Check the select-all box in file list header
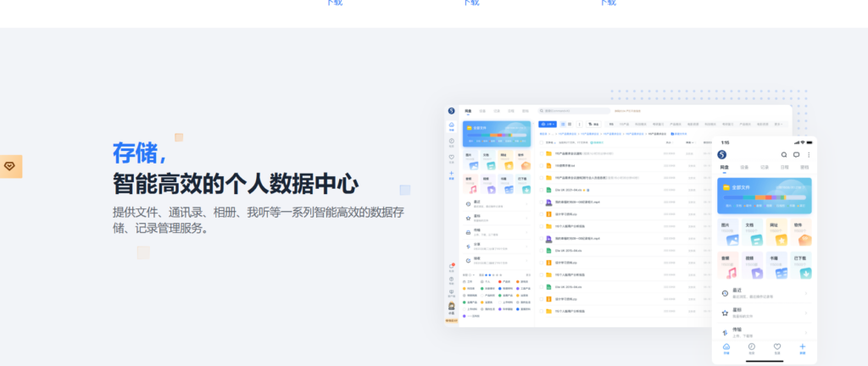 click(542, 142)
